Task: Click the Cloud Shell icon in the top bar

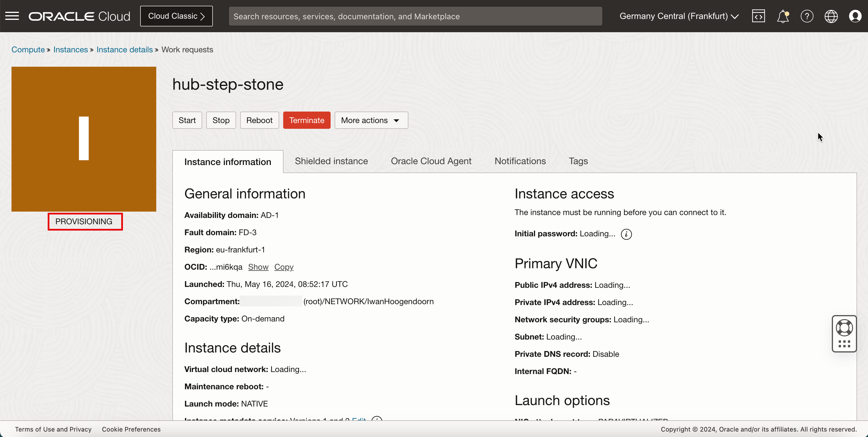Action: [x=758, y=16]
